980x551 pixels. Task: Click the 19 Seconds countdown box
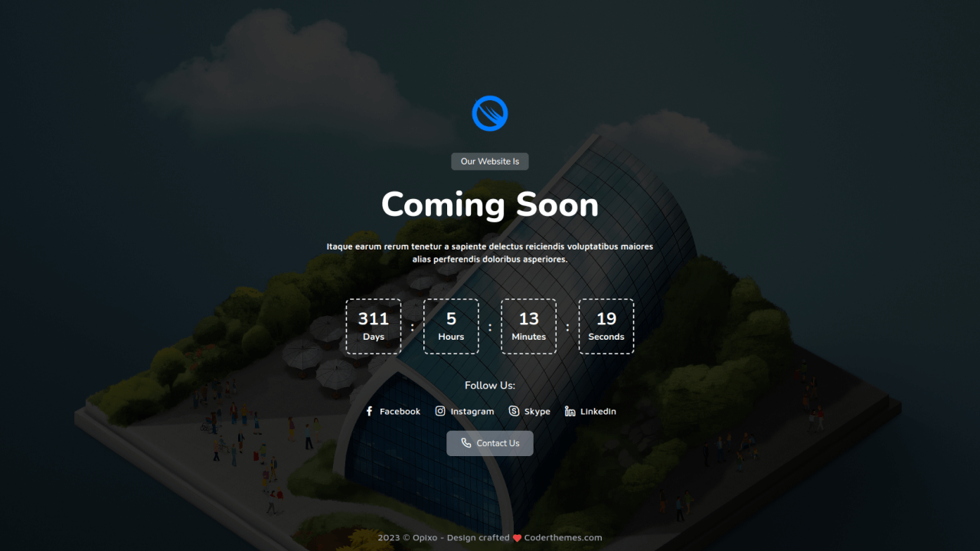[606, 326]
